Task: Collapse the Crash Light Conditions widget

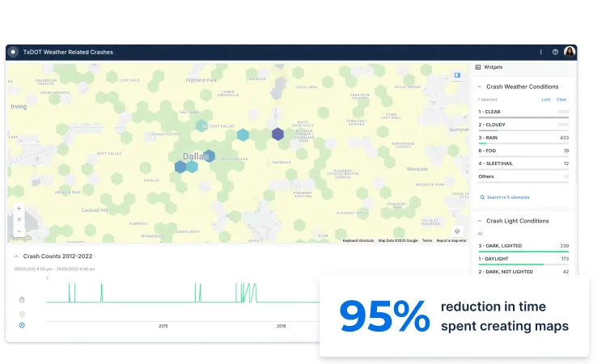Action: pyautogui.click(x=479, y=221)
